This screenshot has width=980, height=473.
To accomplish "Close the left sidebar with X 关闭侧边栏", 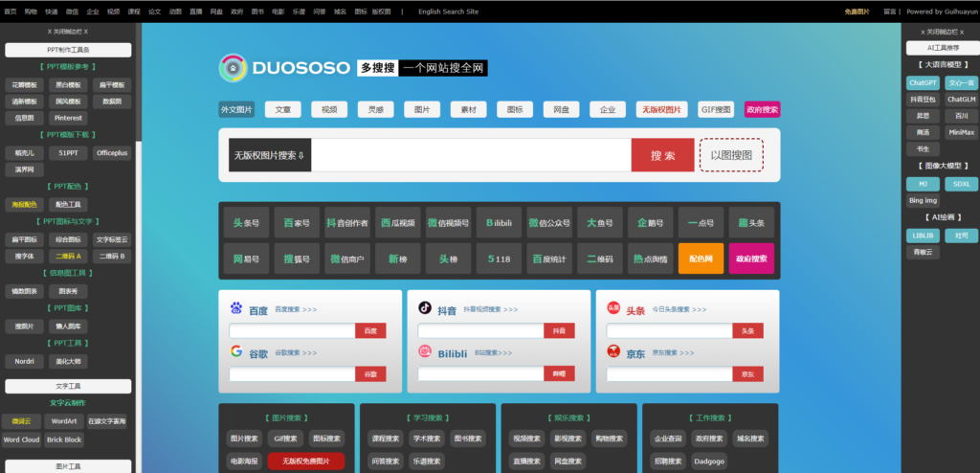I will point(68,32).
